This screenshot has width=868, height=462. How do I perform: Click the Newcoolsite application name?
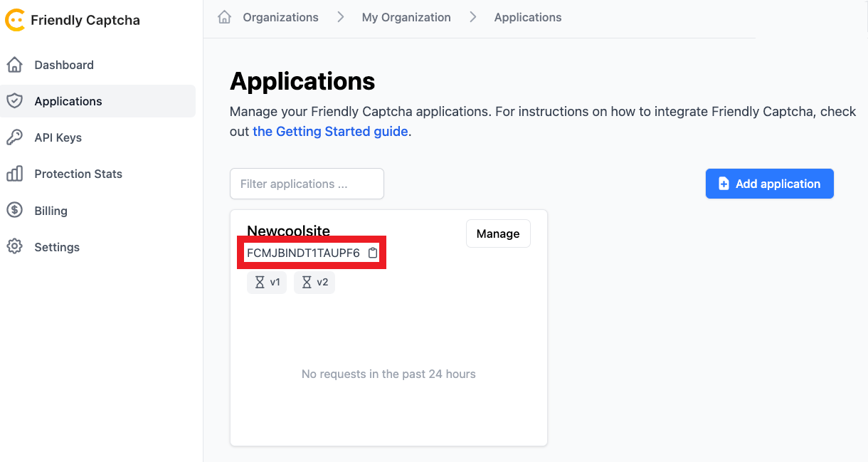pyautogui.click(x=288, y=230)
